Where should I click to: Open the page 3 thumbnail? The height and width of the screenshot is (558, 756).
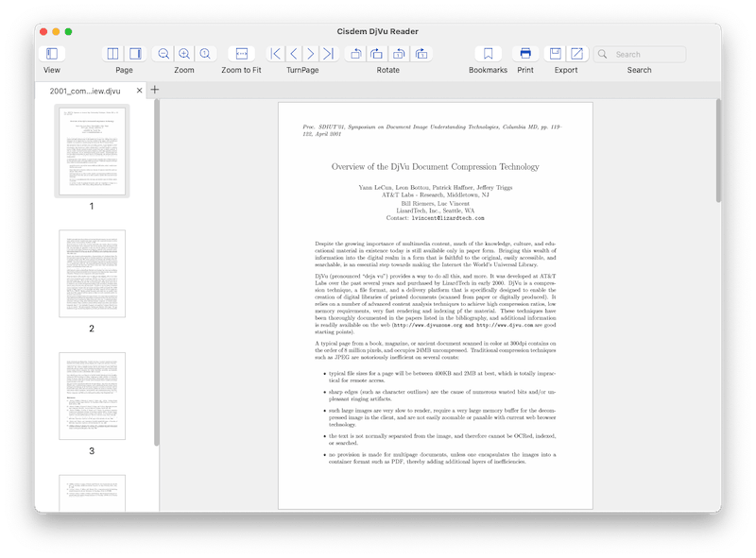pyautogui.click(x=92, y=396)
